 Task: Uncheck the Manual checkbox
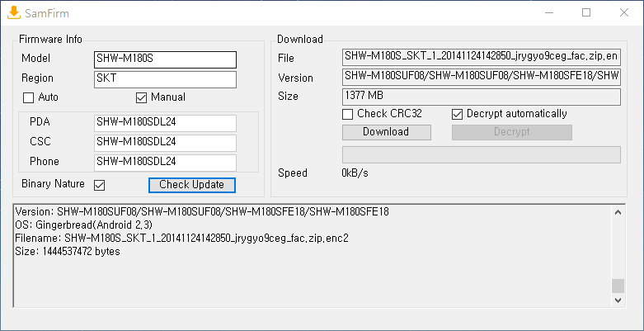[x=141, y=97]
